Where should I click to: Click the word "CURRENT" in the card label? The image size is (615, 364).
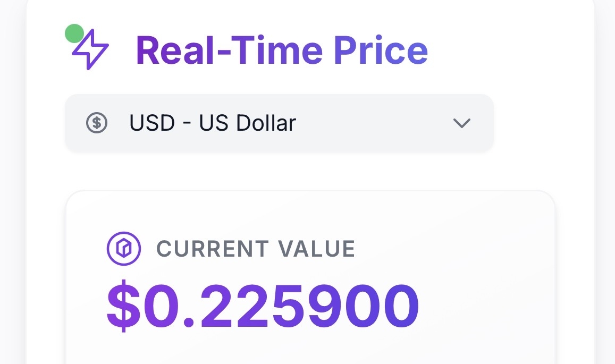pyautogui.click(x=213, y=249)
